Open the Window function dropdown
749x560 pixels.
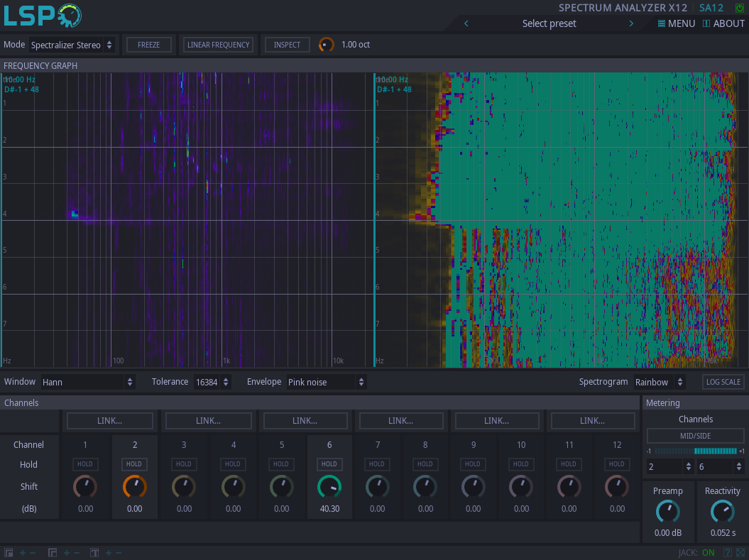(88, 382)
